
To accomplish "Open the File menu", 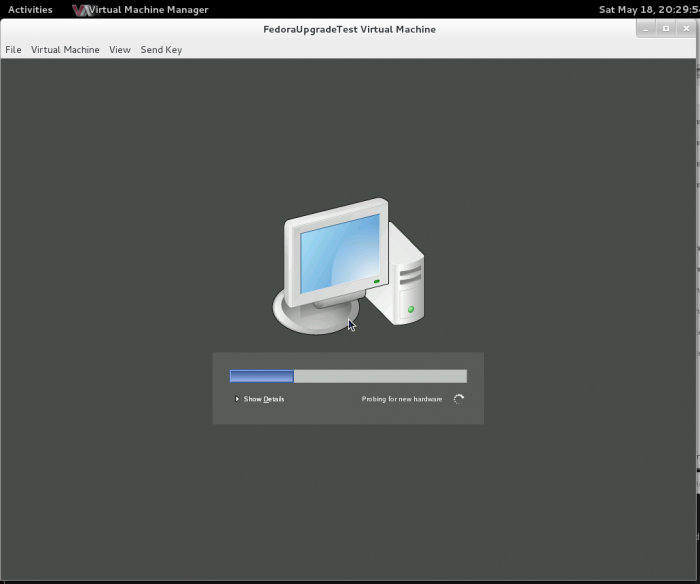I will point(13,49).
